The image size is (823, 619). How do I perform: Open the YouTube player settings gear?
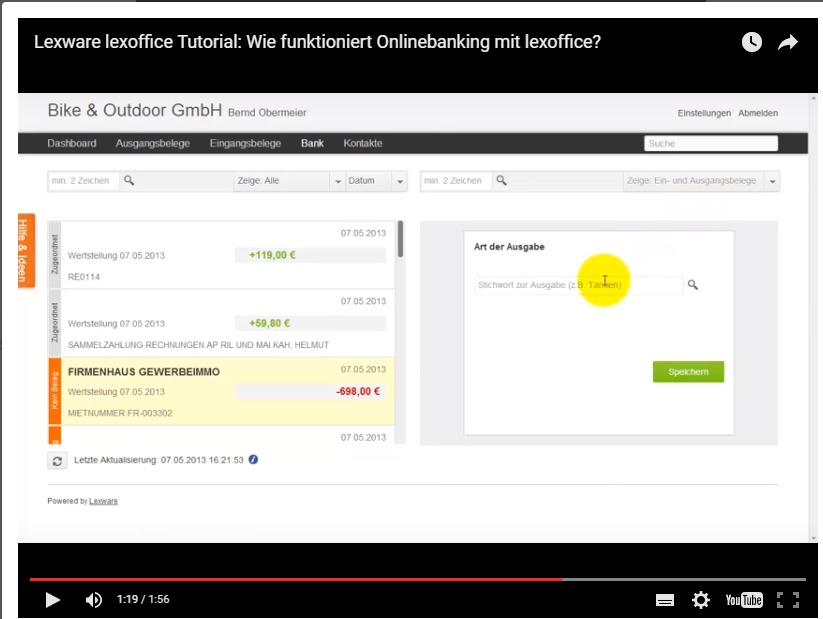pyautogui.click(x=701, y=599)
